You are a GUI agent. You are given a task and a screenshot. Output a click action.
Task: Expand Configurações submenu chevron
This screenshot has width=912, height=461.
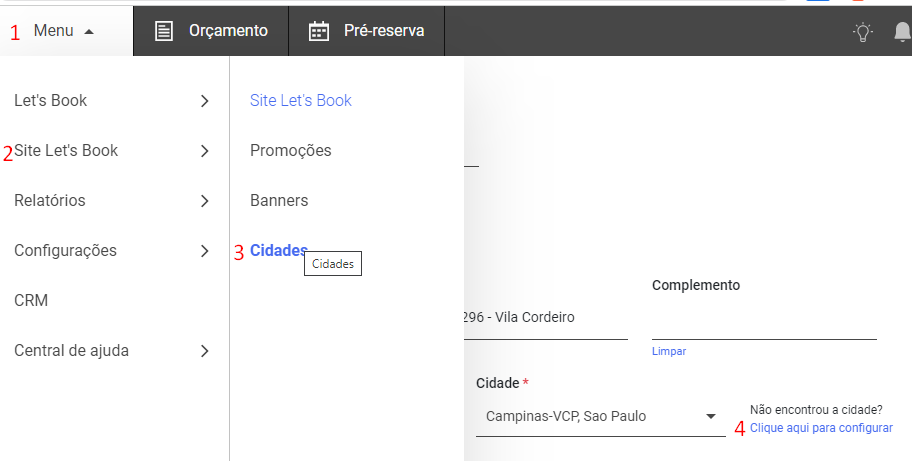pyautogui.click(x=204, y=251)
